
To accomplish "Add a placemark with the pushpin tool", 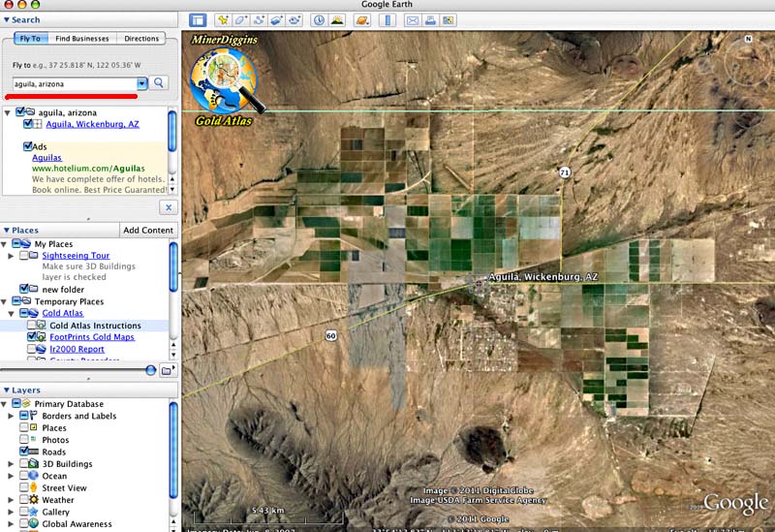I will [x=223, y=20].
